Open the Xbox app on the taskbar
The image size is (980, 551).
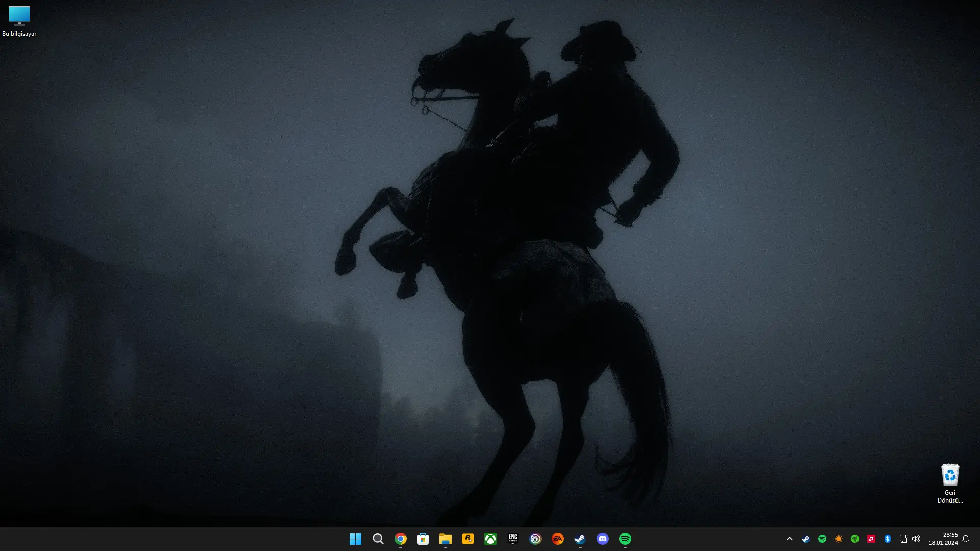[491, 539]
